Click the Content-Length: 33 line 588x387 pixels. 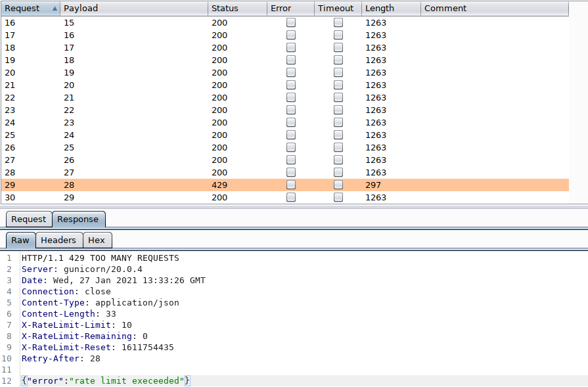click(x=68, y=314)
